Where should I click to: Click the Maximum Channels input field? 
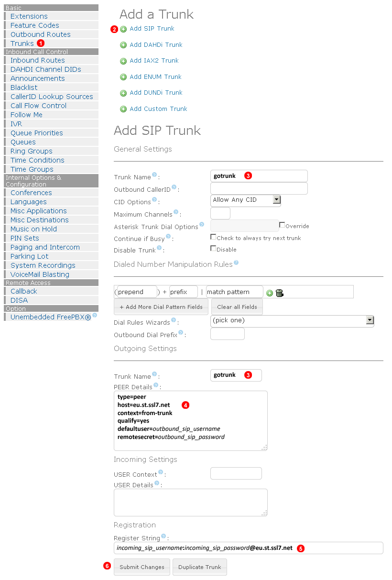pos(220,213)
